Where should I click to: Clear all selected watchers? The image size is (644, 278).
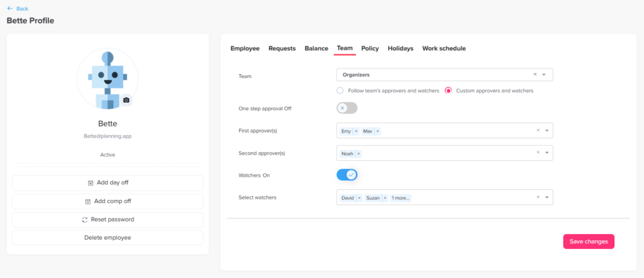(538, 197)
